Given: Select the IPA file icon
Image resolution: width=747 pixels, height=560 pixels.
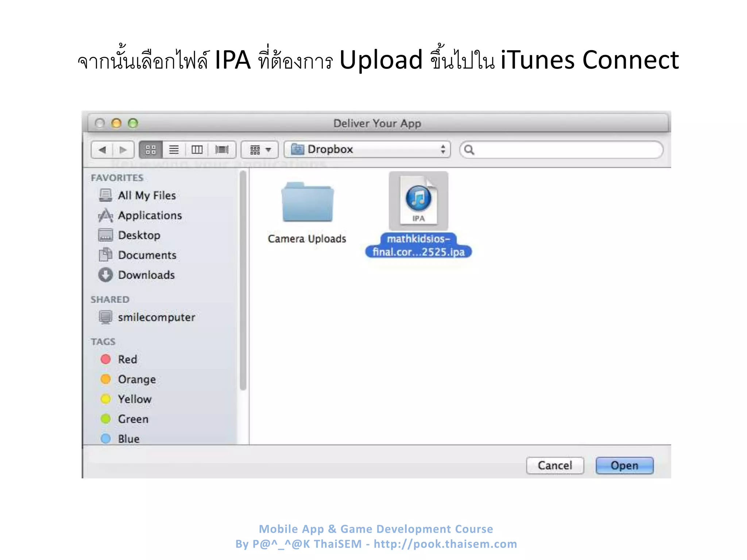Looking at the screenshot, I should coord(418,200).
